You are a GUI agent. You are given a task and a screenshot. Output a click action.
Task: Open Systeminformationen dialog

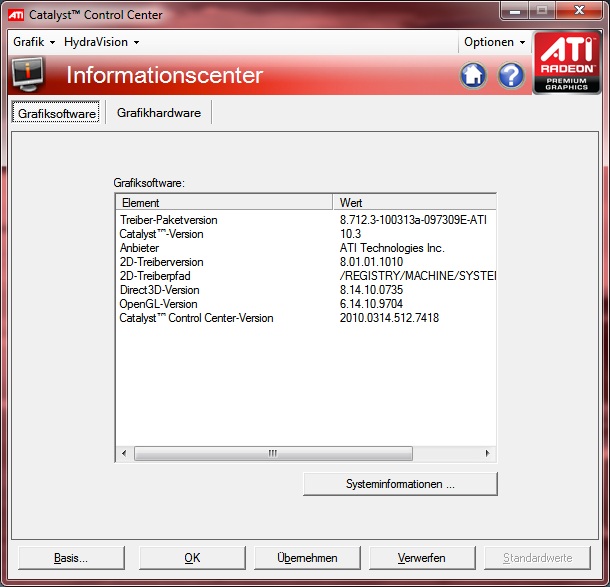click(400, 484)
